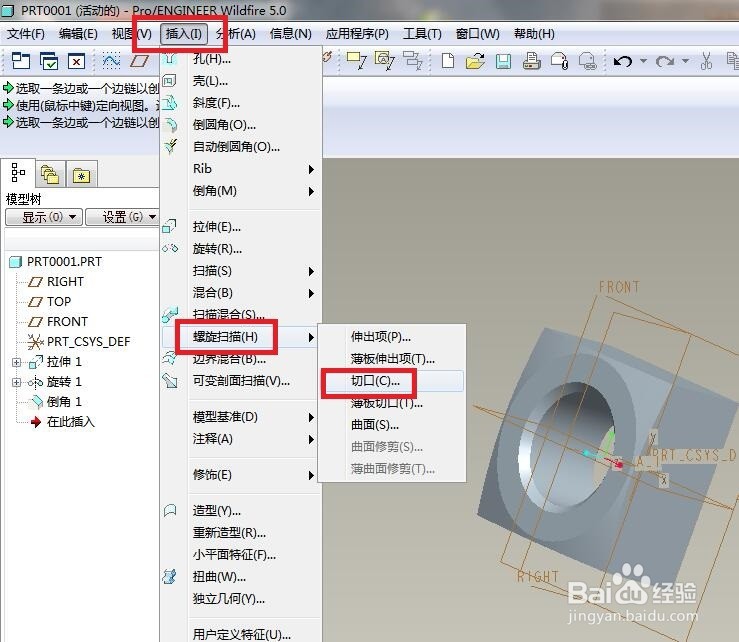
Task: Click the first window layout icon in toolbar
Action: 21,61
